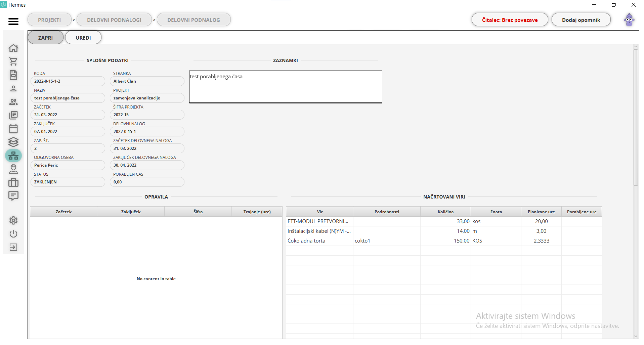
Task: Click the 150,00 quantity cell
Action: tap(446, 241)
